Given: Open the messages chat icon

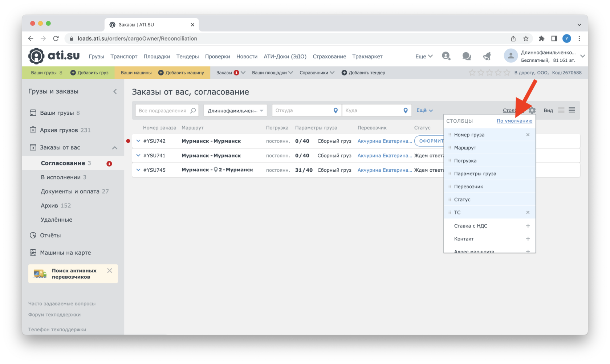Looking at the screenshot, I should click(467, 56).
